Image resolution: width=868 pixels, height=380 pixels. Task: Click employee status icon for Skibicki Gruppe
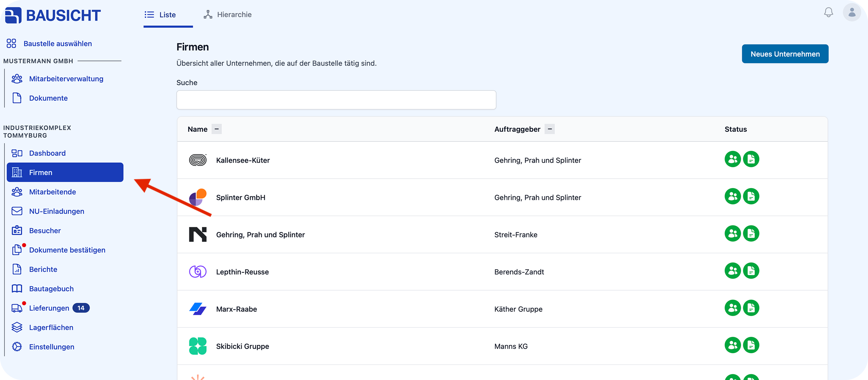coord(733,345)
